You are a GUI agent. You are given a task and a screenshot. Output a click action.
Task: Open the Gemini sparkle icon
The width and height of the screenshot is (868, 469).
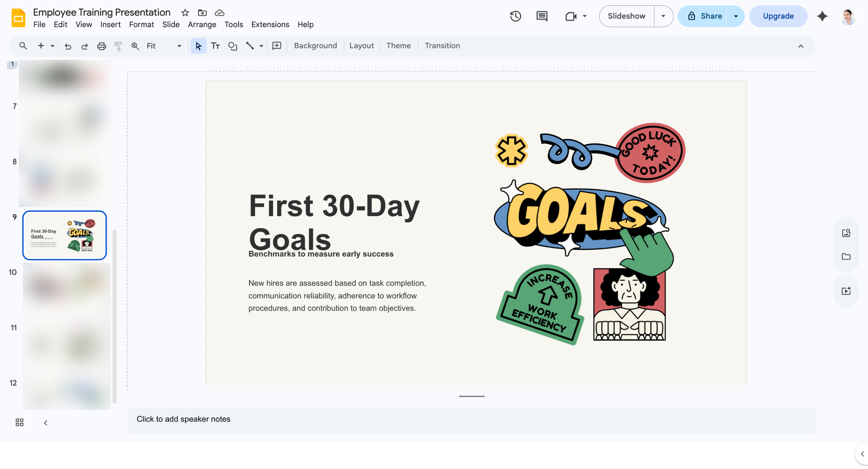point(822,16)
